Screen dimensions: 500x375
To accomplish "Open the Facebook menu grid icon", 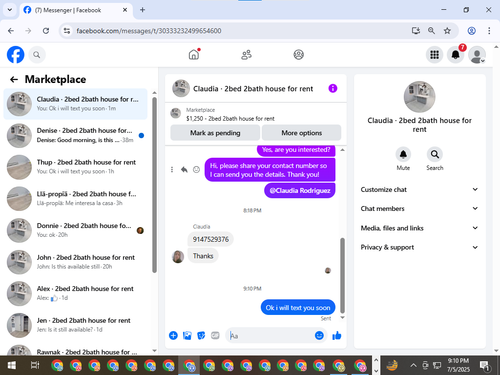I will coord(434,55).
